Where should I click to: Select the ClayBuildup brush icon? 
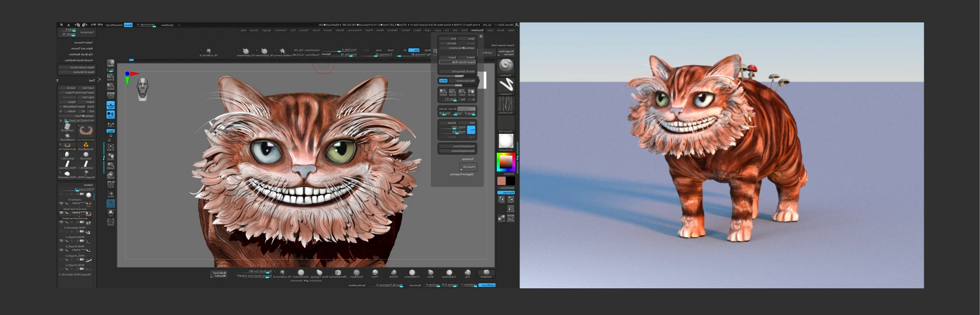[x=449, y=273]
